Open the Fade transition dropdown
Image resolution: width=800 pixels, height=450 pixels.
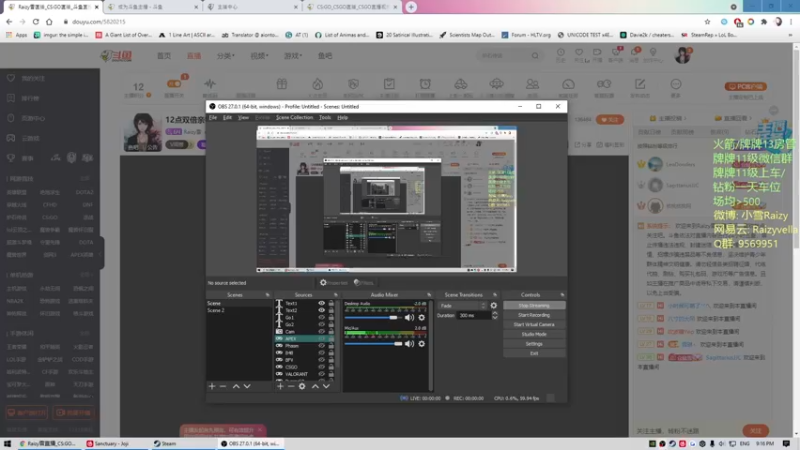(462, 306)
